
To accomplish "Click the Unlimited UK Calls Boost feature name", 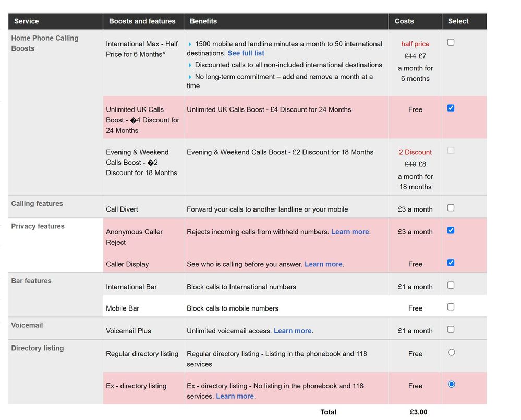I will (142, 120).
